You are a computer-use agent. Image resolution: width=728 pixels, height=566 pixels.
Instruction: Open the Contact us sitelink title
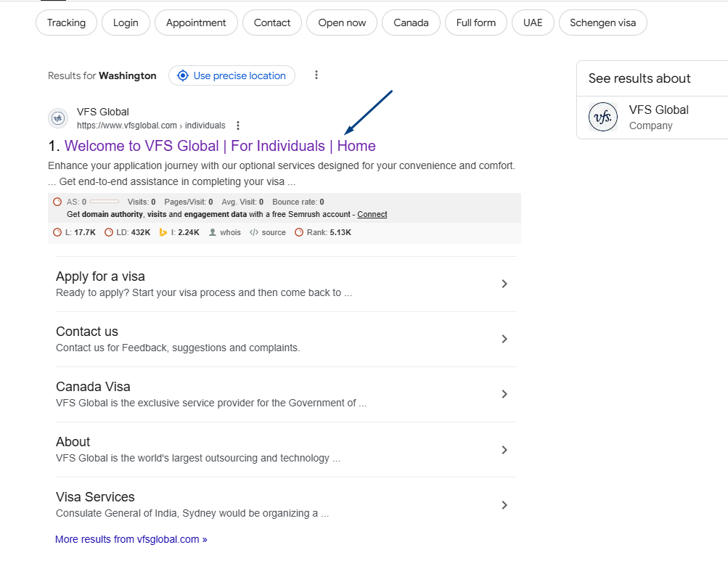(87, 332)
